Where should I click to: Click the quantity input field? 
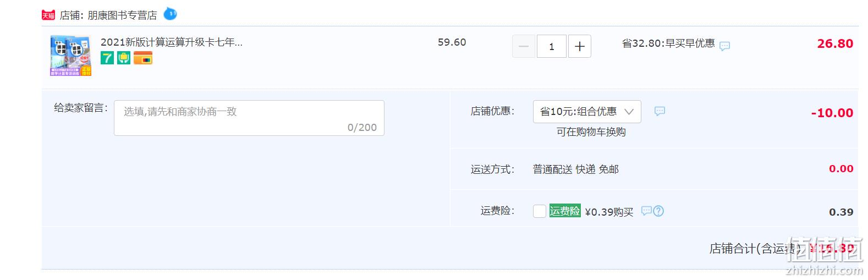[552, 46]
